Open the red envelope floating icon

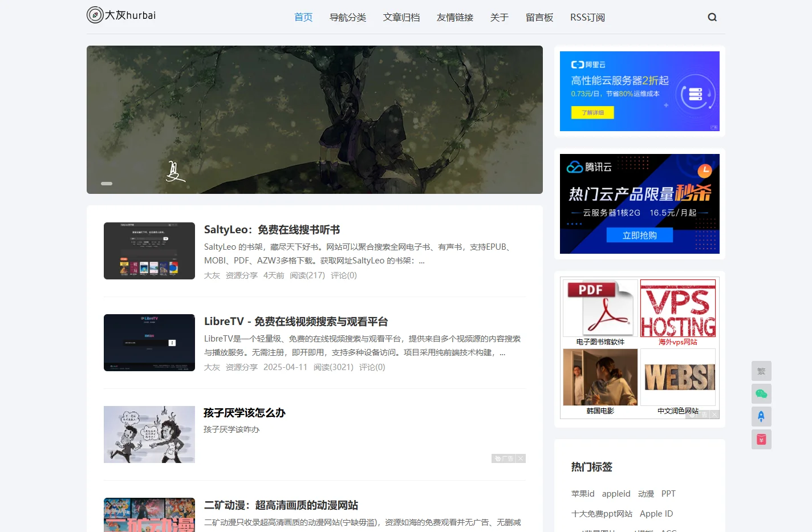[x=761, y=439]
